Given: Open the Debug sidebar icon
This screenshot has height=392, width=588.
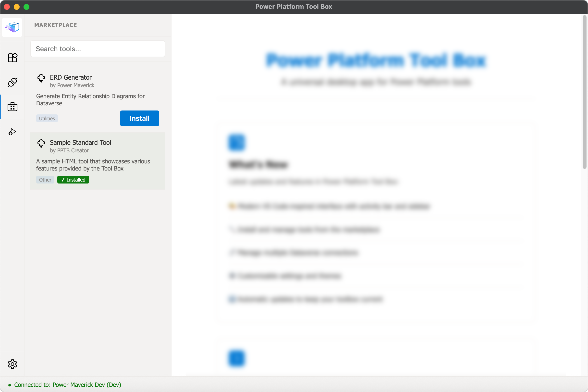Looking at the screenshot, I should coord(12,132).
